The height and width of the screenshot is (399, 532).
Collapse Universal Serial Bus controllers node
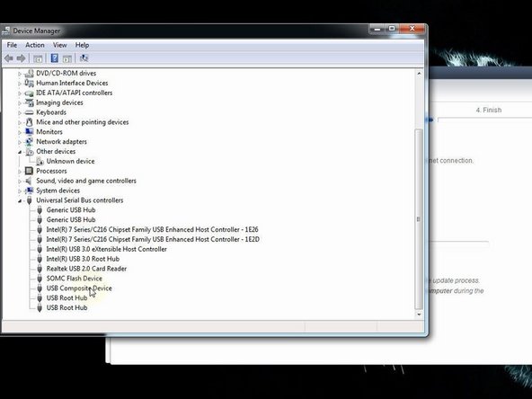click(20, 201)
